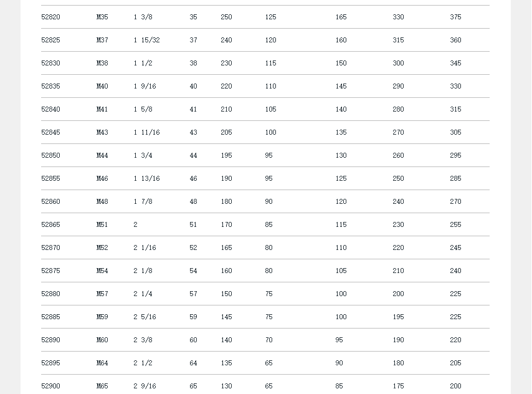The width and height of the screenshot is (532, 394).
Task: Select part number 52830
Action: click(50, 64)
